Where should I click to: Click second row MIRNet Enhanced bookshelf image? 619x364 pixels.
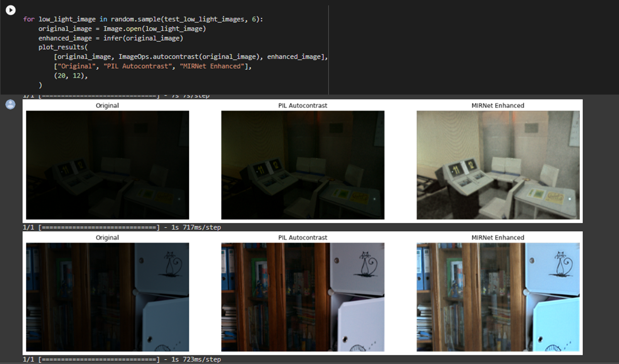(498, 297)
